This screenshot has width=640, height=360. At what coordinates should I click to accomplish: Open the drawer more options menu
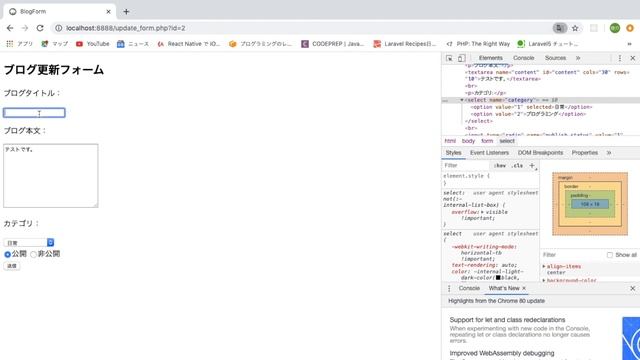coord(449,289)
